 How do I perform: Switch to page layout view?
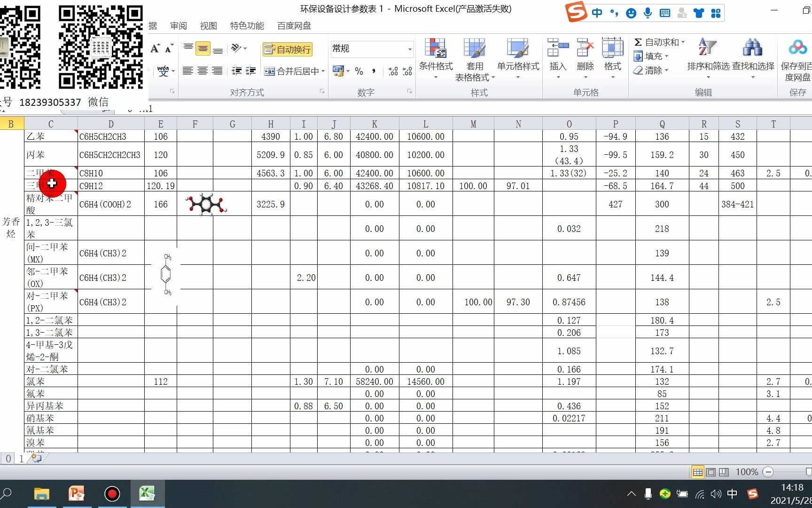(711, 472)
